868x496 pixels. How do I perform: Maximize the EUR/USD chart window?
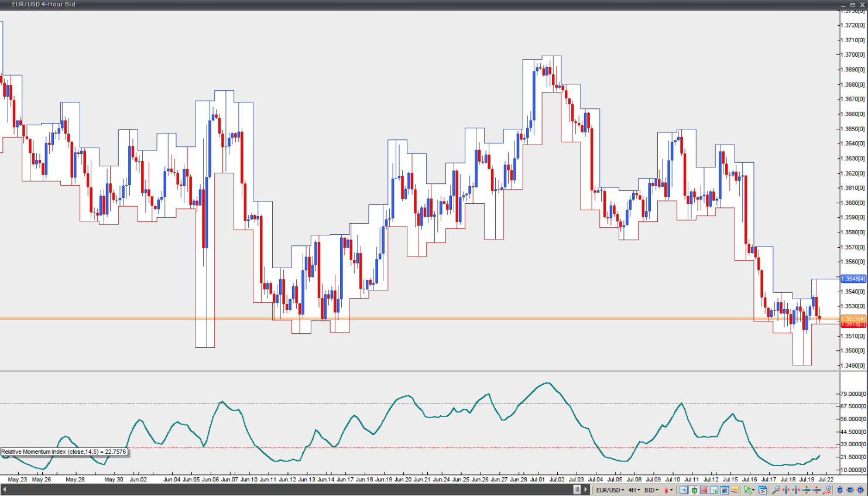[853, 5]
